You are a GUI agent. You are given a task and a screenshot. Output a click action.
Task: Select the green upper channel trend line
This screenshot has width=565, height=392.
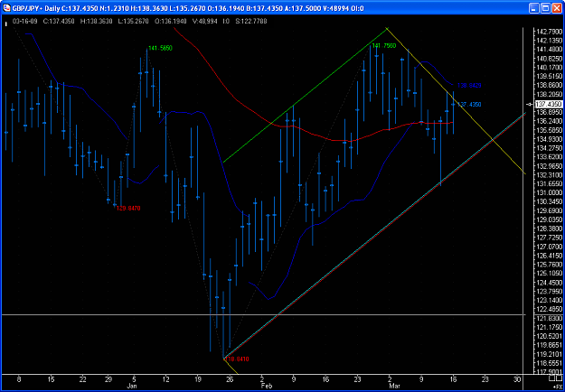click(305, 96)
